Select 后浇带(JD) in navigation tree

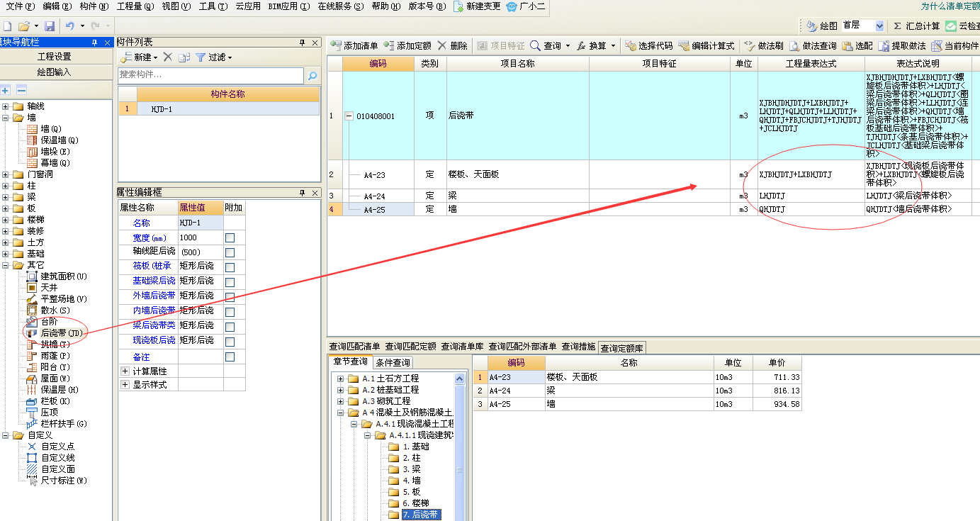point(62,333)
